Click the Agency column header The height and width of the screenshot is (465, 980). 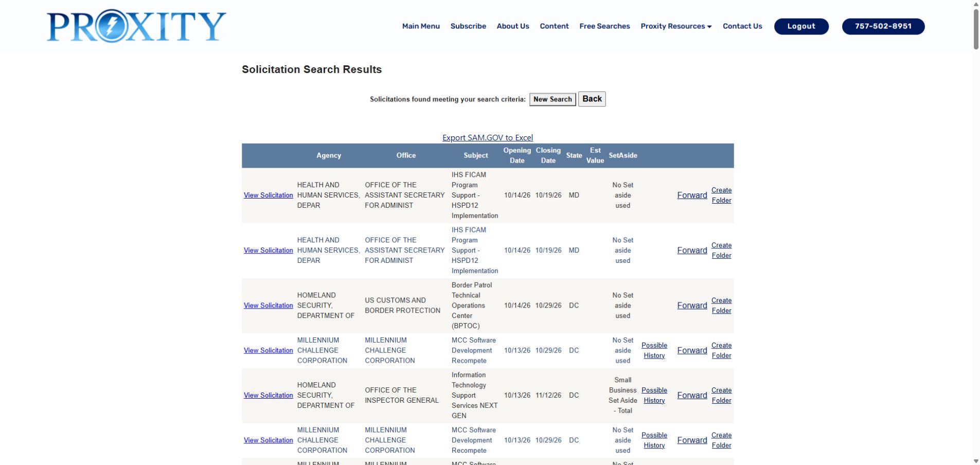click(x=329, y=155)
